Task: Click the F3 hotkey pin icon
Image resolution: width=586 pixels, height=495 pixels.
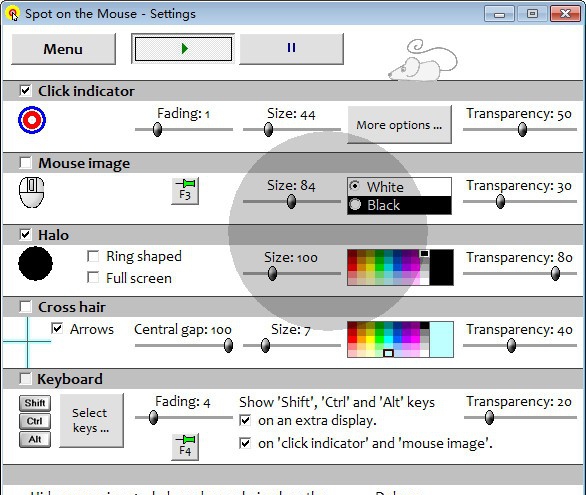Action: tap(185, 191)
